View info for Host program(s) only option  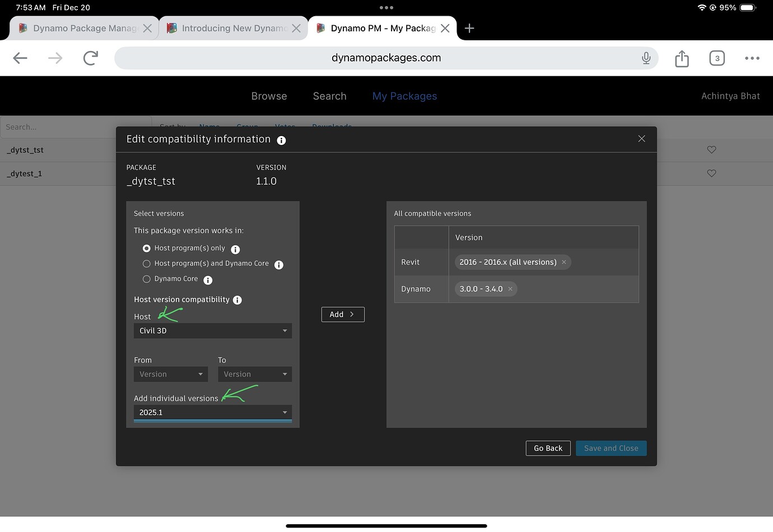click(235, 249)
